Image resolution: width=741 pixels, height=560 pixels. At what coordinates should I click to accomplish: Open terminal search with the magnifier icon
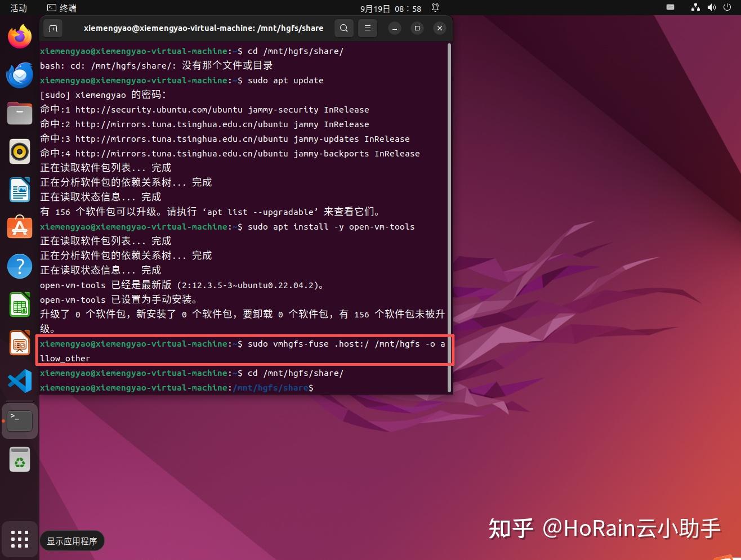tap(343, 28)
